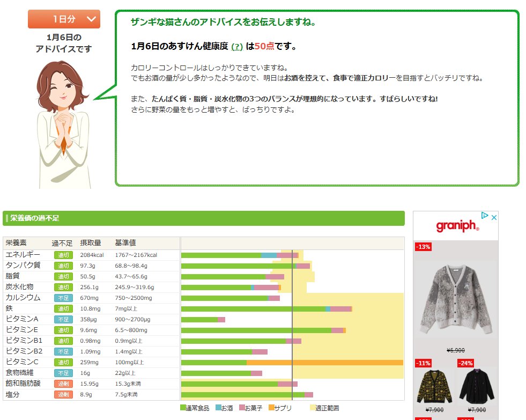Click the 飽和脂肪酸 nutrient name

tap(23, 384)
